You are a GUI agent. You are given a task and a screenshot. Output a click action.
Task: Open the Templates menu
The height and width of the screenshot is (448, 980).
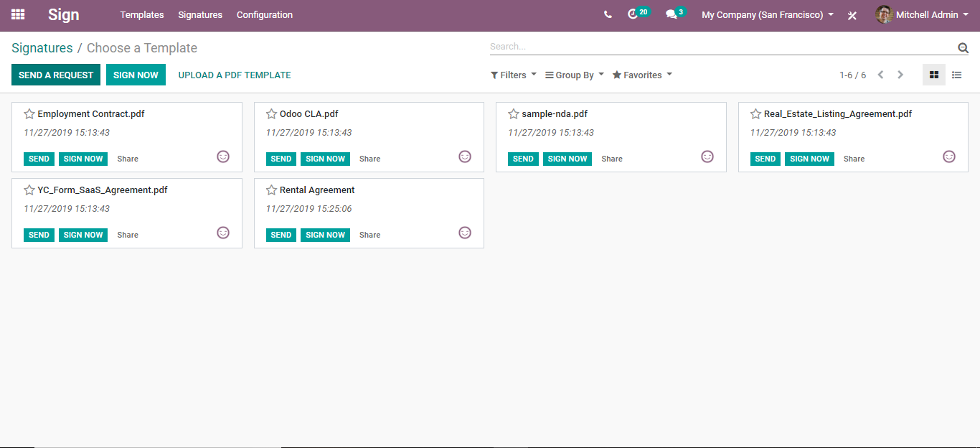pyautogui.click(x=142, y=14)
